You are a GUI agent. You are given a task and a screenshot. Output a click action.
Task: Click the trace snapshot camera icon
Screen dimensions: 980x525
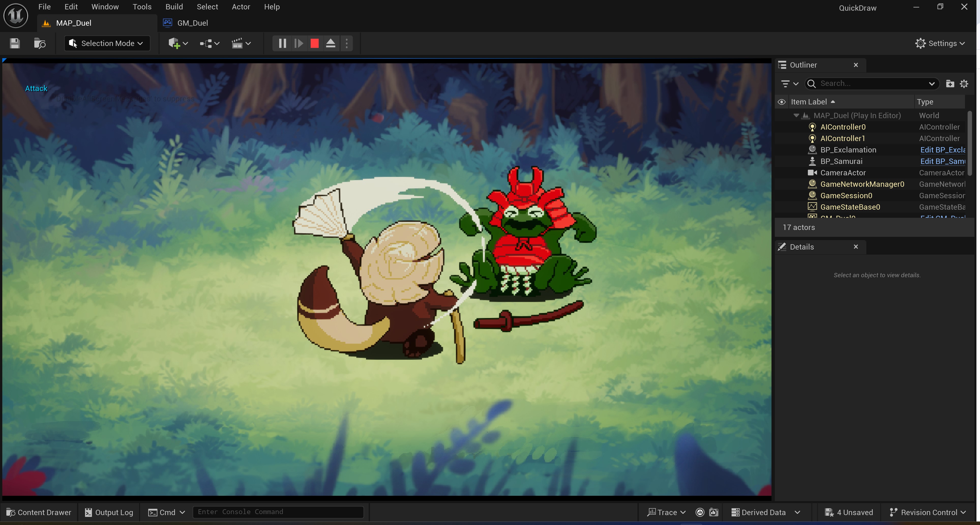click(714, 512)
